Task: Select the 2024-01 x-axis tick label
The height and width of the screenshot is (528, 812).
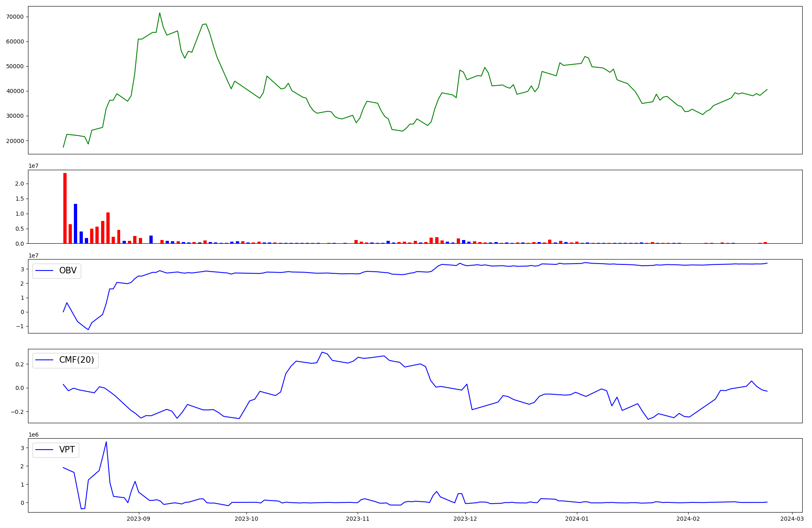Action: [x=577, y=519]
